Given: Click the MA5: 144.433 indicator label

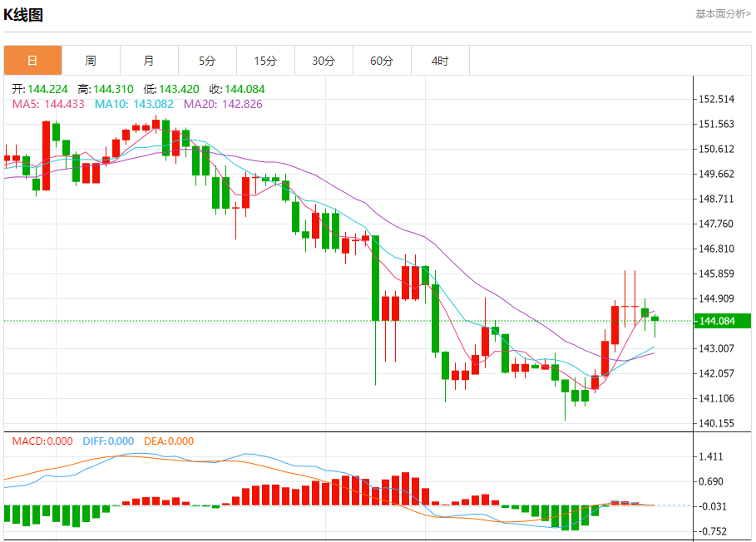Looking at the screenshot, I should pos(48,104).
